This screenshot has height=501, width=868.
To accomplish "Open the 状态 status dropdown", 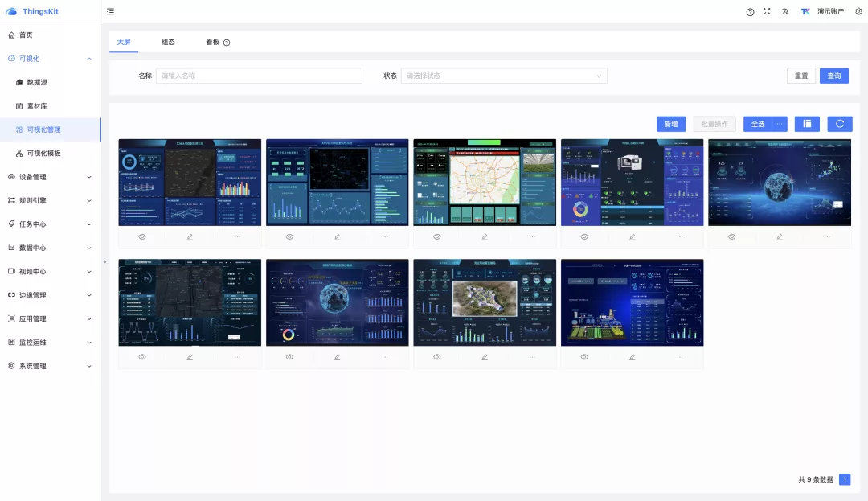I will click(x=504, y=76).
